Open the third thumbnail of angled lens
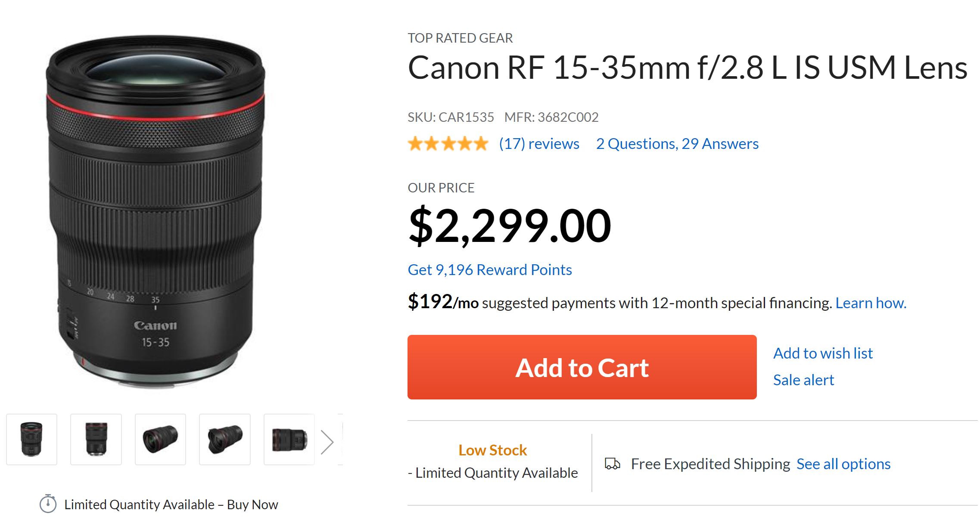 point(160,439)
